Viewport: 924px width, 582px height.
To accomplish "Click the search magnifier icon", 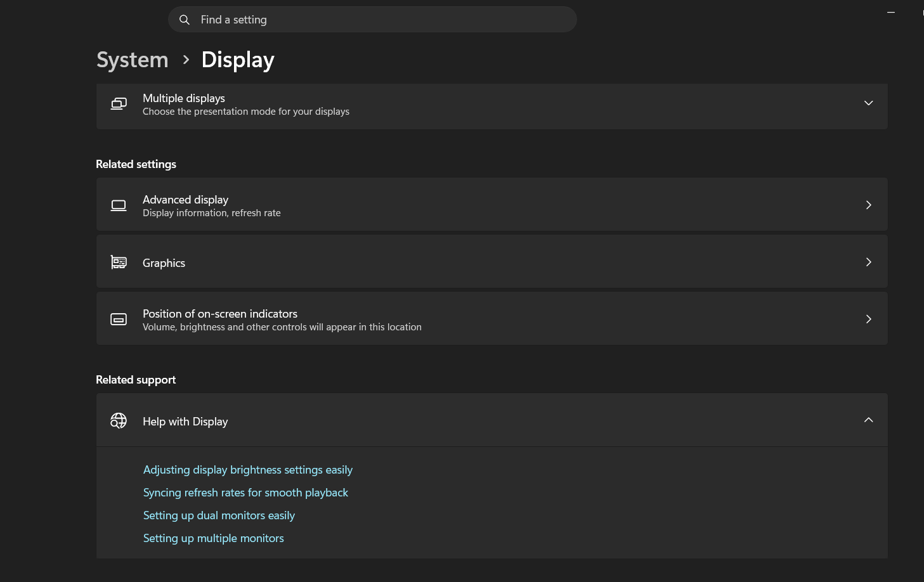I will [185, 20].
